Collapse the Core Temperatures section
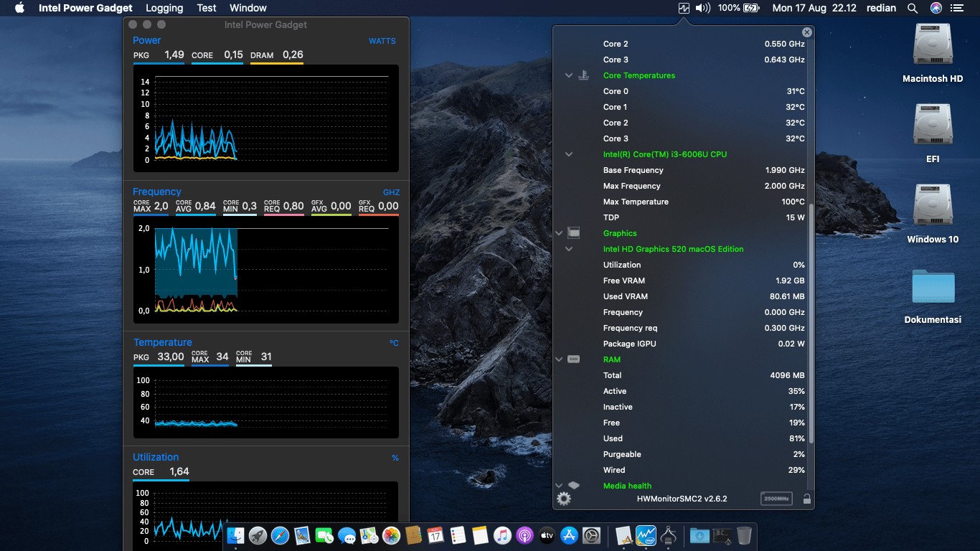Image resolution: width=980 pixels, height=551 pixels. click(569, 75)
